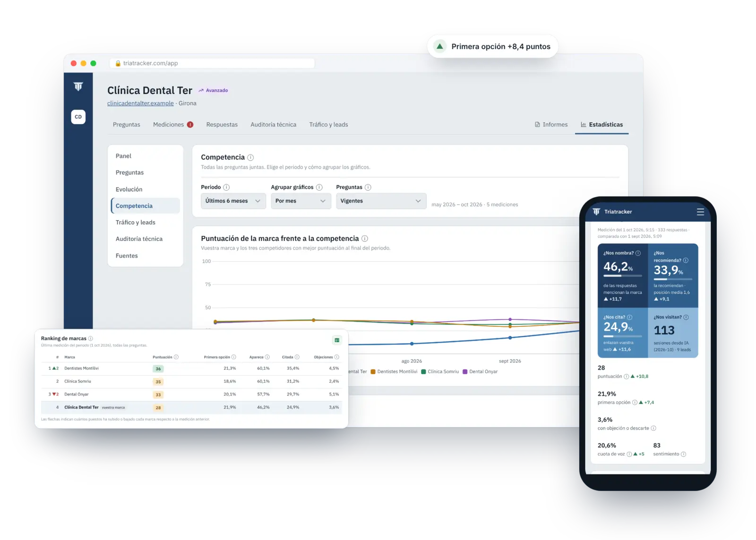Select Panel in statistics side menu
Screen dimensions: 756x540
click(146, 156)
